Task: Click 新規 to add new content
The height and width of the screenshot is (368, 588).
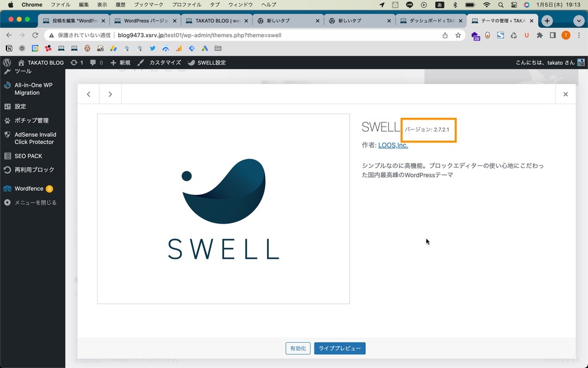Action: coord(121,63)
